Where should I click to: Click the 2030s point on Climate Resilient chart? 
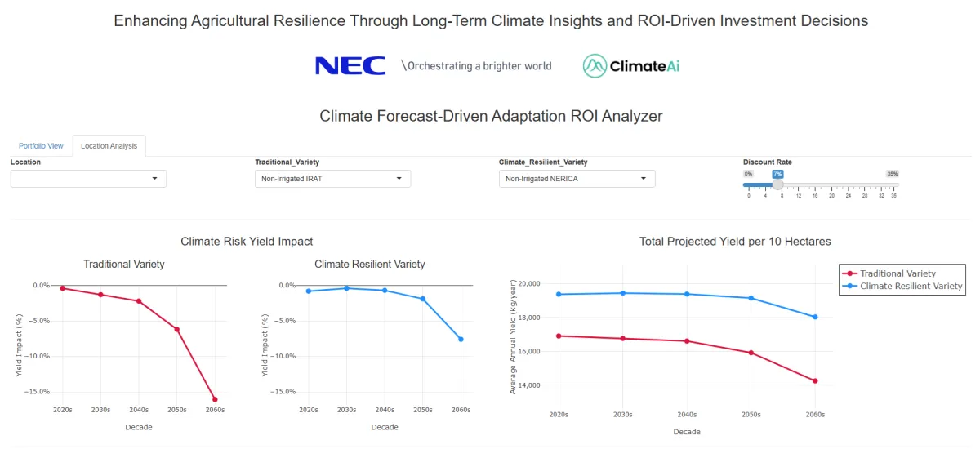(x=346, y=288)
